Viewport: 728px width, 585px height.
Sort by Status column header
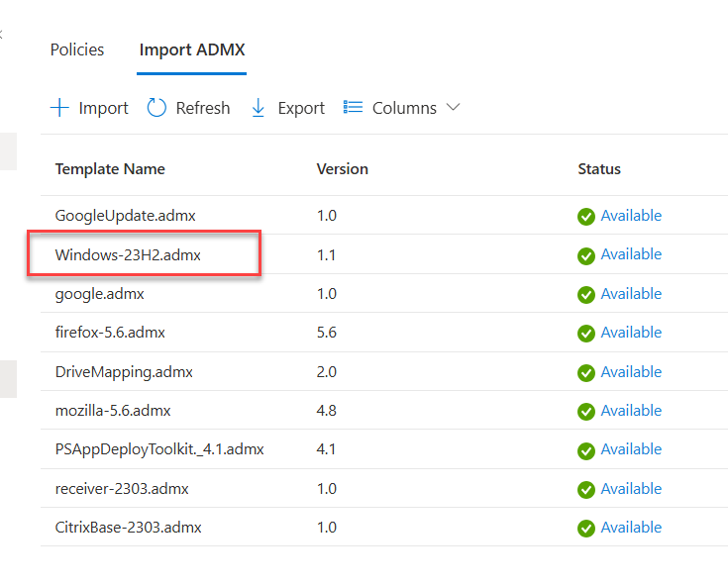599,169
